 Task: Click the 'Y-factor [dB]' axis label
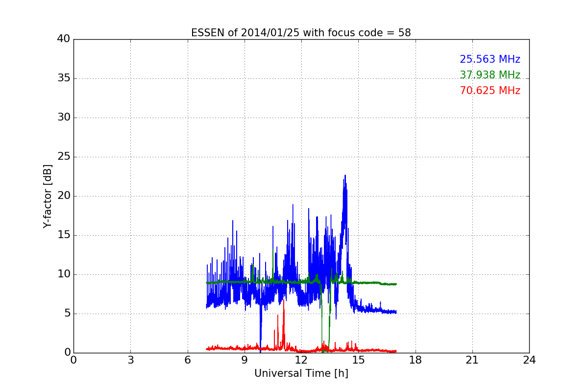pos(48,196)
